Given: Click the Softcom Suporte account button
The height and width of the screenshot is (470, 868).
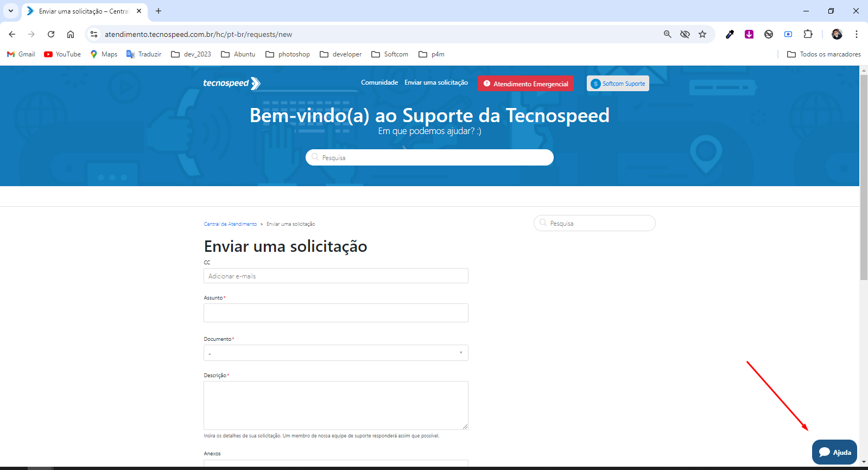Looking at the screenshot, I should coord(618,84).
